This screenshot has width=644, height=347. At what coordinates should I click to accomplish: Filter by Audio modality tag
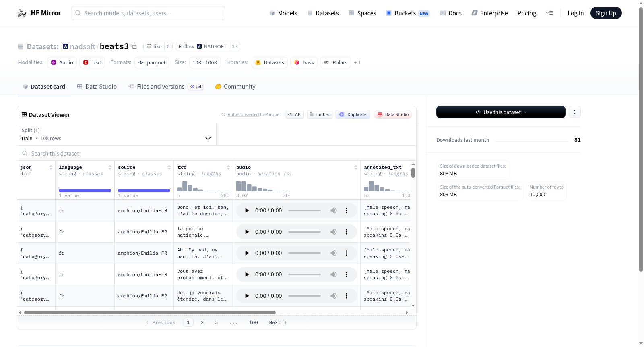[x=62, y=62]
